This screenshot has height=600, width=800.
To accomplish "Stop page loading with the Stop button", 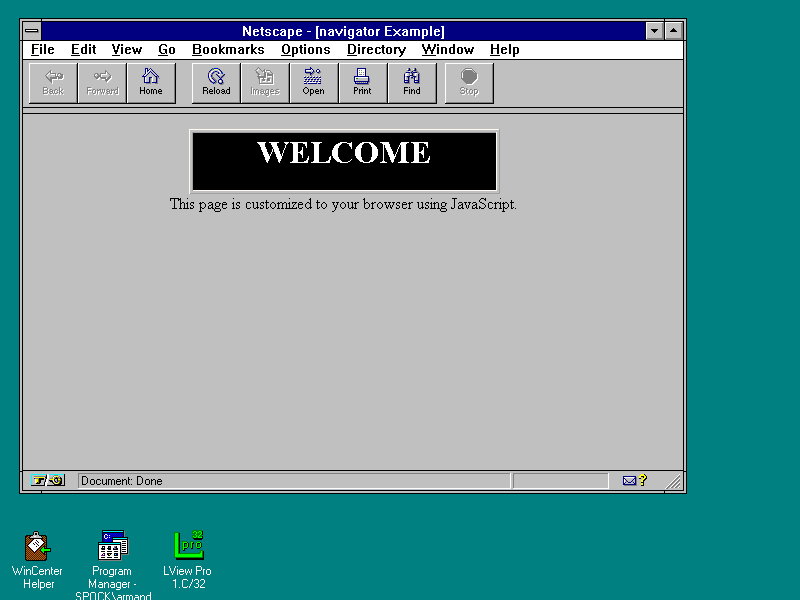I will 469,83.
